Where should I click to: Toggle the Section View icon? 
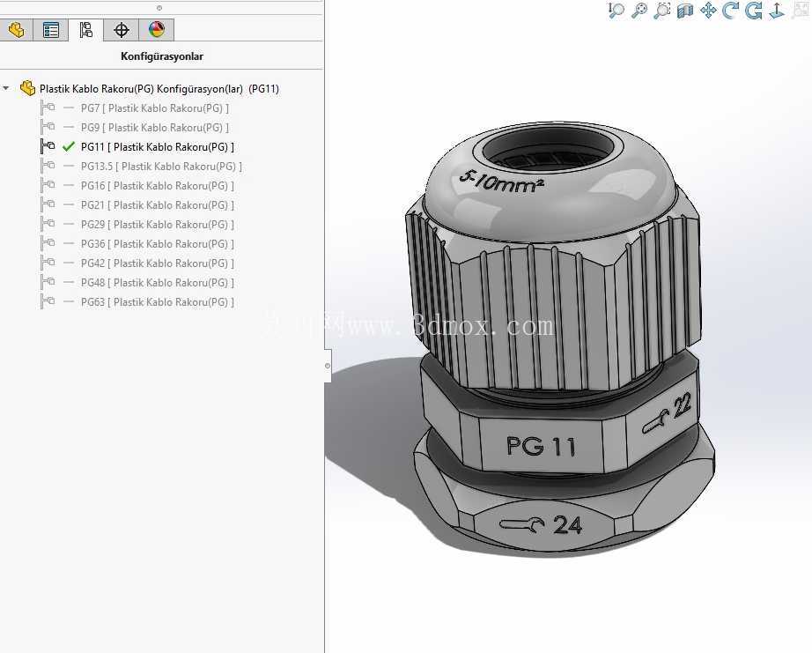(x=684, y=11)
